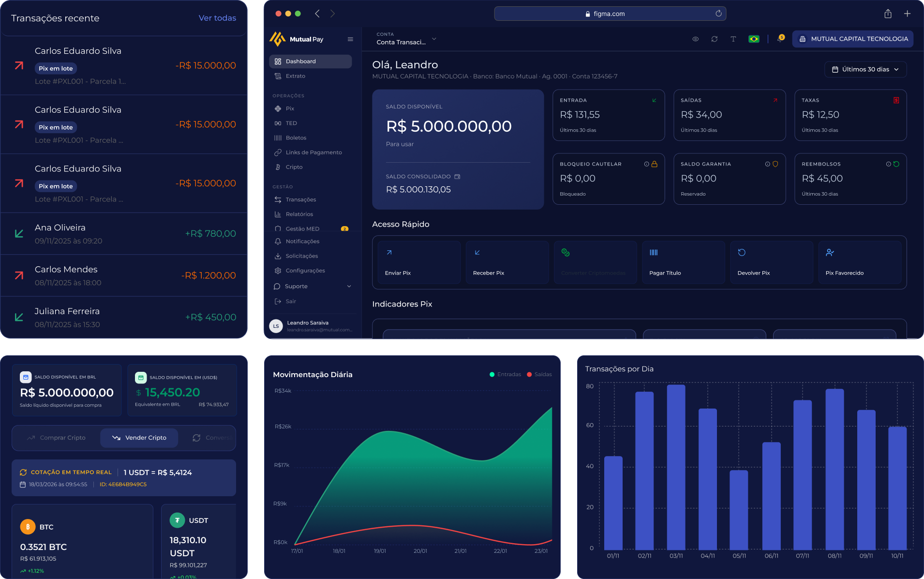Click the Receber Pix quick access card
The image size is (924, 579).
[x=507, y=262]
